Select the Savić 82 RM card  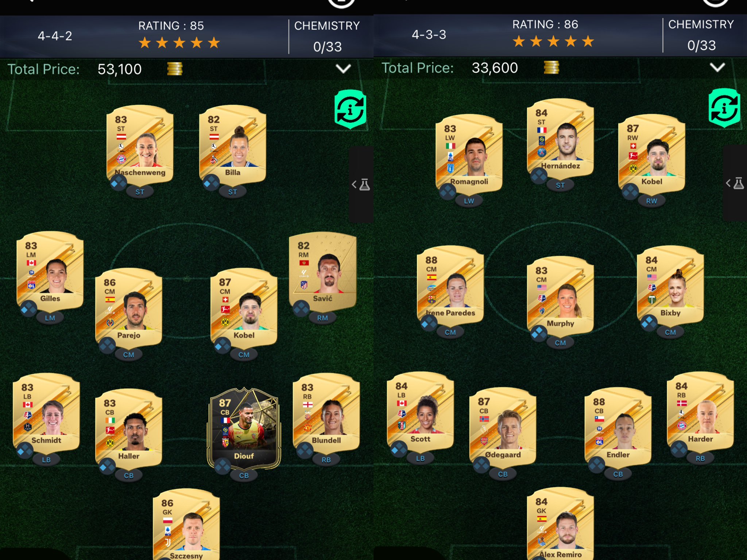pos(322,272)
